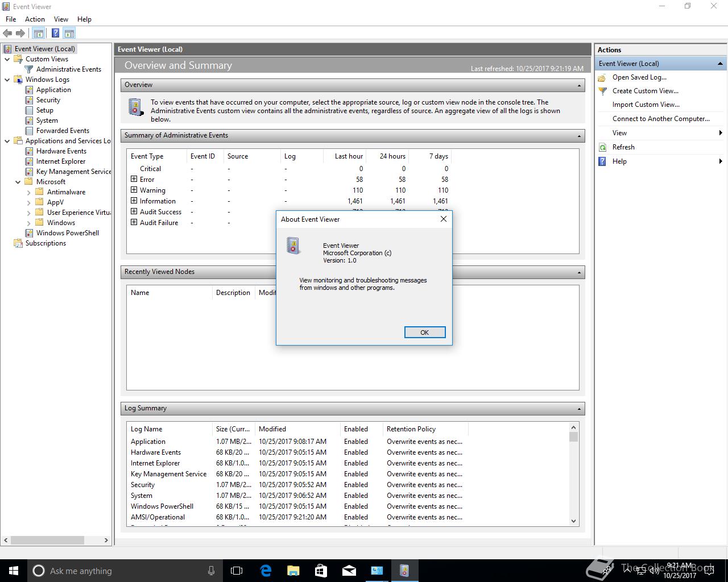Click Task View icon on taskbar
728x582 pixels.
237,571
